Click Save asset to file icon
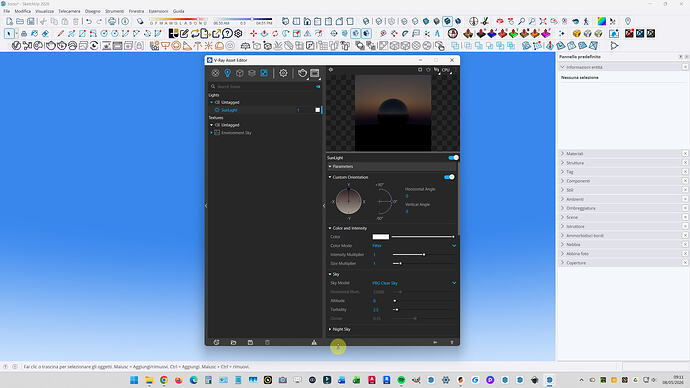 pos(250,342)
